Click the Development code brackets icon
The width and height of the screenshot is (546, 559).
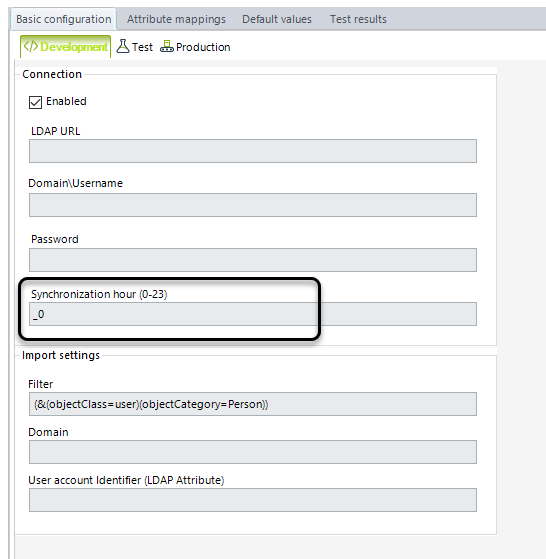[x=31, y=46]
